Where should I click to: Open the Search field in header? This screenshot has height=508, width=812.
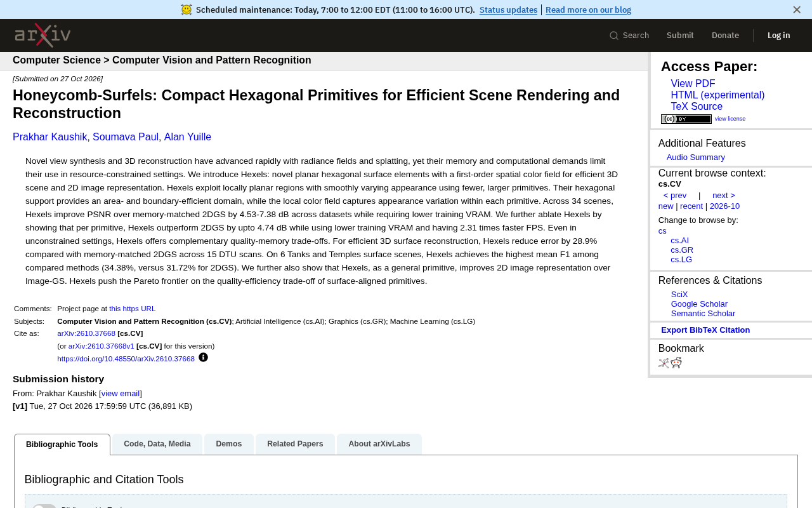tap(629, 36)
